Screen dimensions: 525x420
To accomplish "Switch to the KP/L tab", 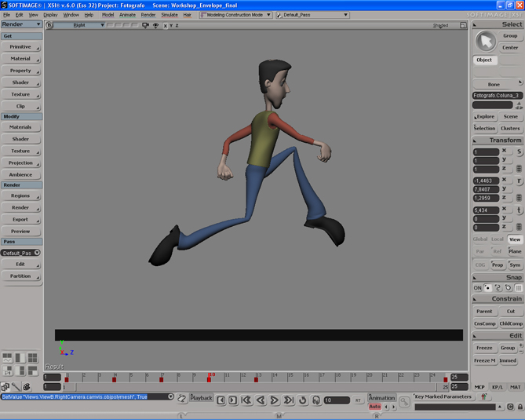I will (x=498, y=387).
